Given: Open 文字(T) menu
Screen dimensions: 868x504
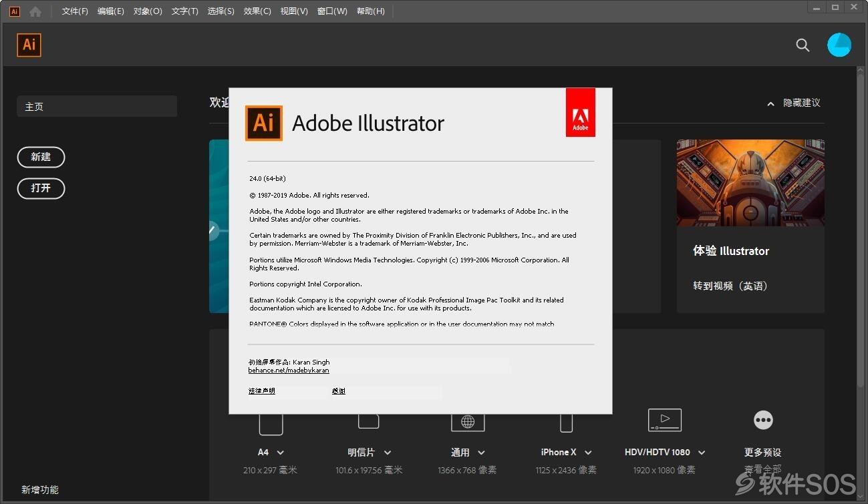Looking at the screenshot, I should (185, 11).
